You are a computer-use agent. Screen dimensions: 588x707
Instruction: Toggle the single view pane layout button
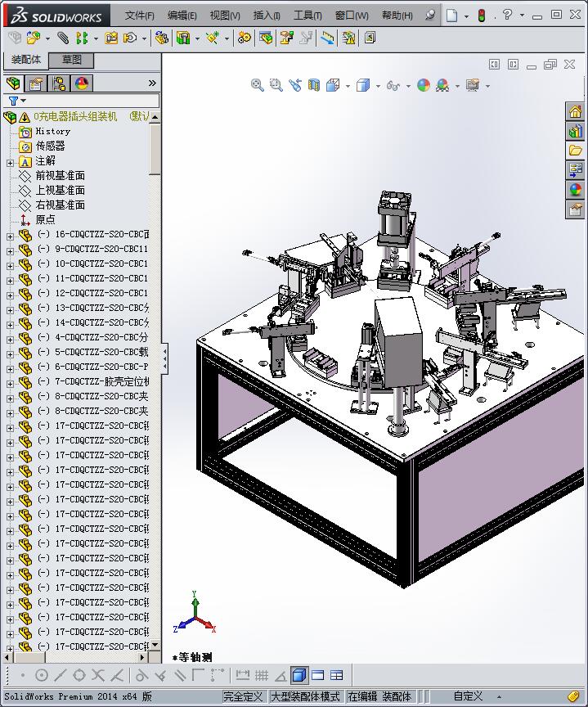point(317,675)
